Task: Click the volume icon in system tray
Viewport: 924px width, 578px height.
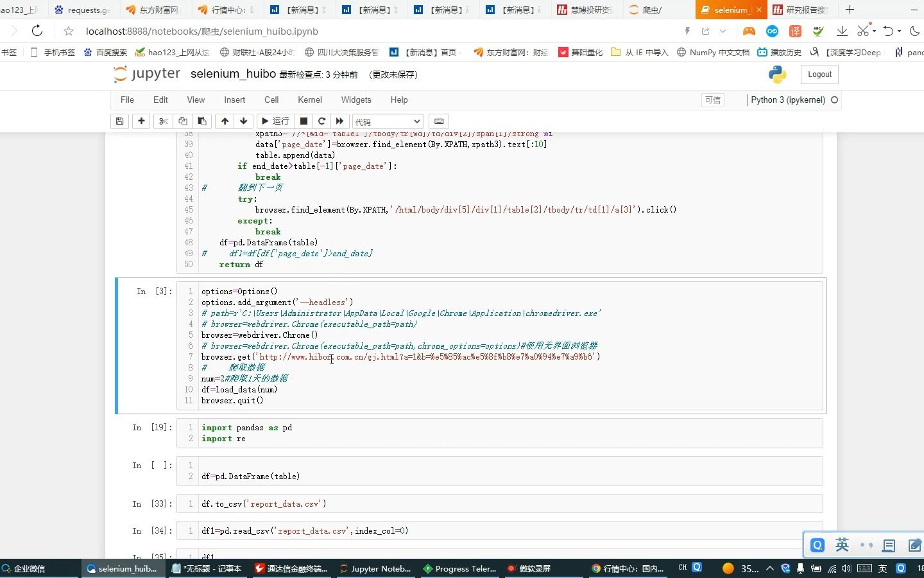Action: coord(846,568)
